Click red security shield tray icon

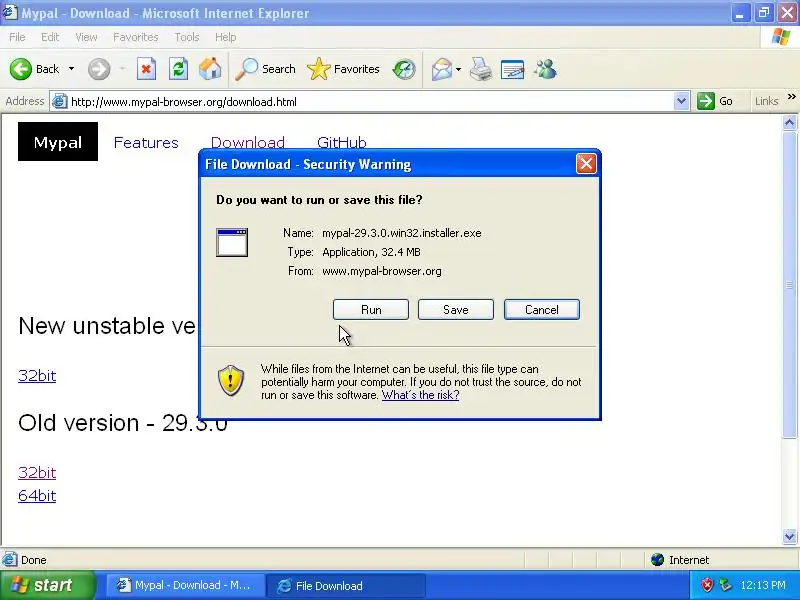[x=707, y=585]
